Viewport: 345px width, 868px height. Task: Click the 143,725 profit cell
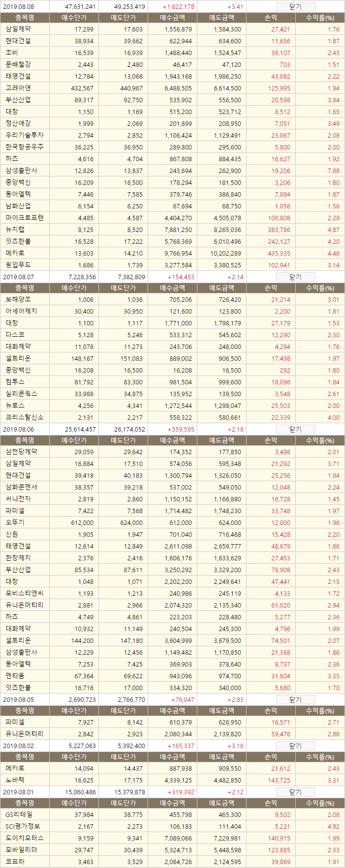(279, 781)
